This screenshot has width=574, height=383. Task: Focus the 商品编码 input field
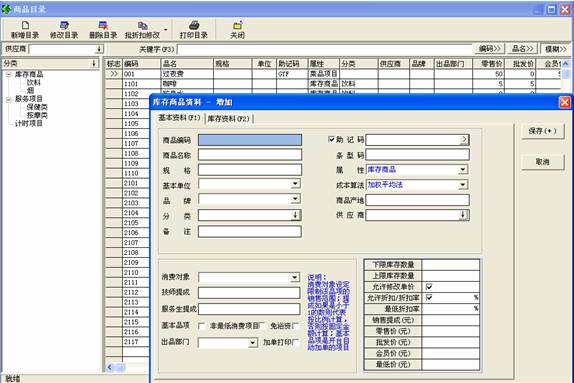[250, 140]
